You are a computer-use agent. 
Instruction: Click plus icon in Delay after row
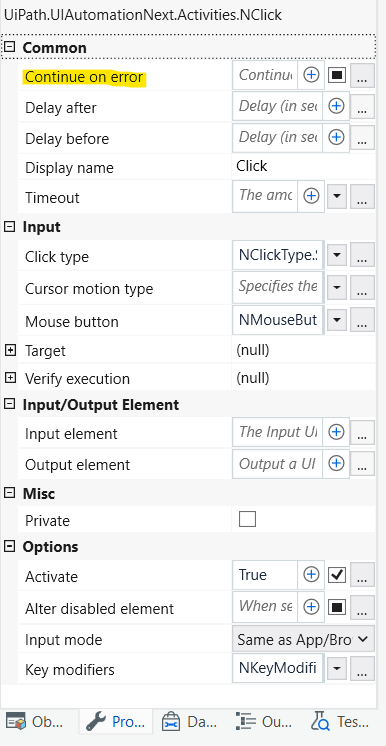(336, 106)
